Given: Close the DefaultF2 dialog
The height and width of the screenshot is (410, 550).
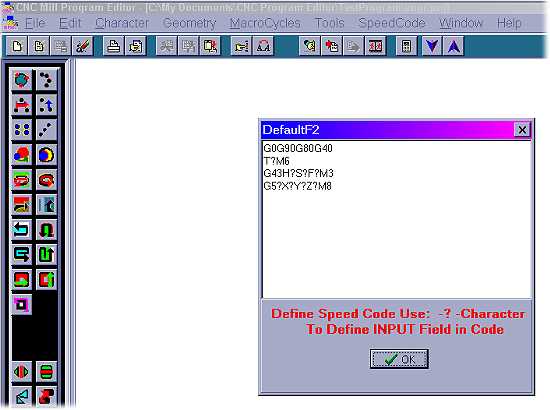Looking at the screenshot, I should (522, 130).
